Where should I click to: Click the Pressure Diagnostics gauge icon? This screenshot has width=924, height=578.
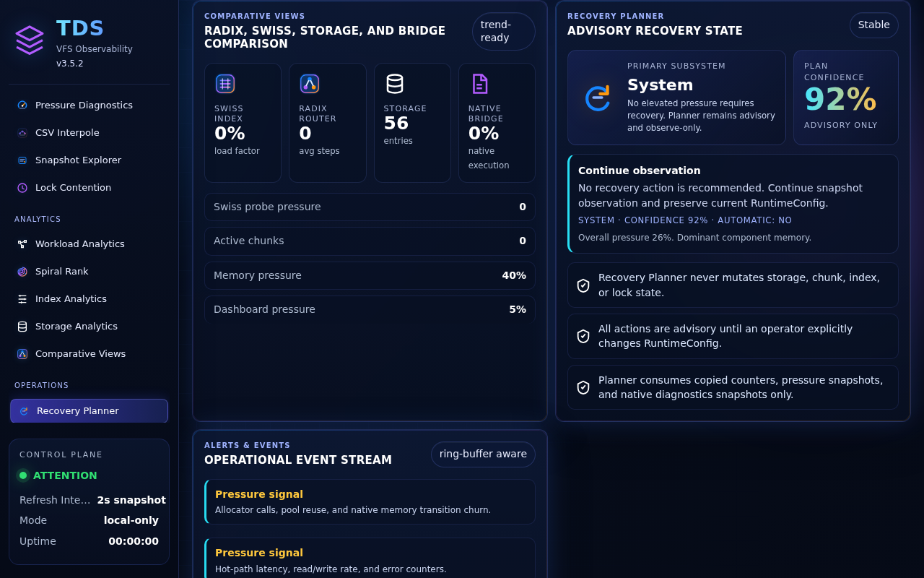pos(22,105)
